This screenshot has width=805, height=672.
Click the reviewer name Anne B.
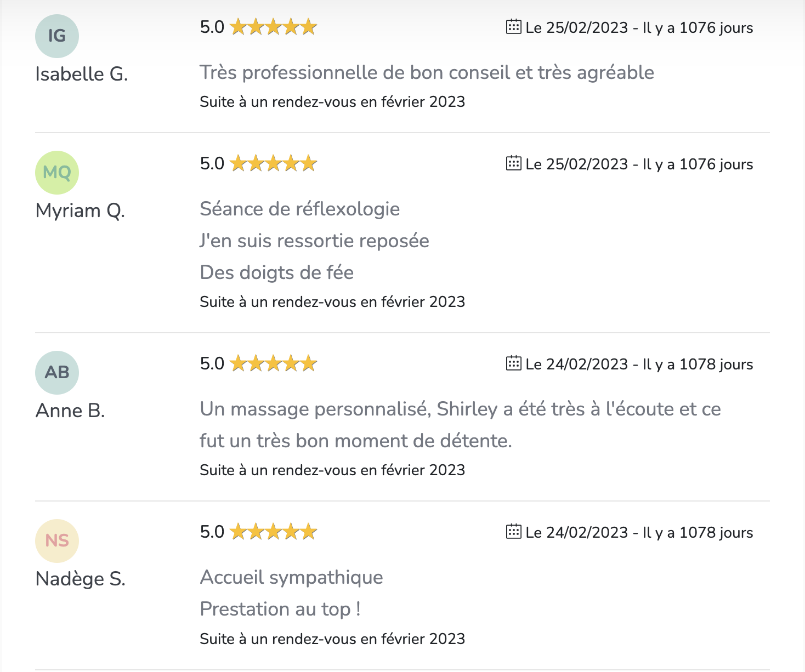click(x=70, y=411)
